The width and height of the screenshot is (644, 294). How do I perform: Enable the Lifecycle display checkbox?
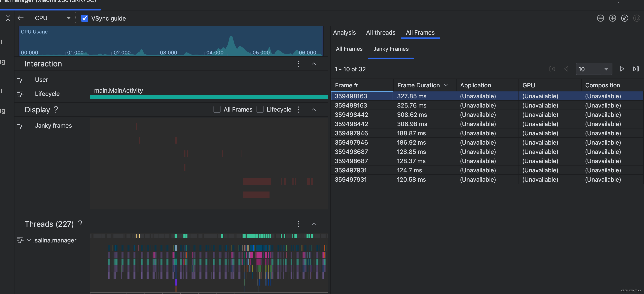(x=260, y=110)
